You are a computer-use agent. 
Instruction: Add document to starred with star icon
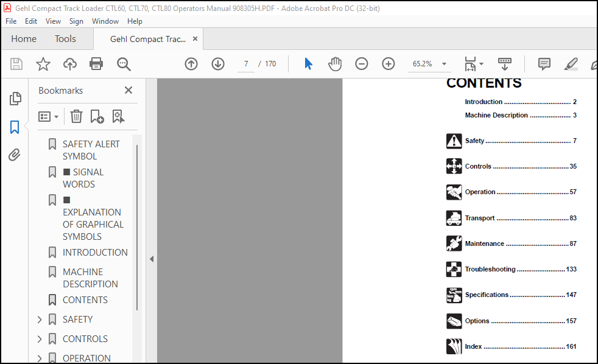pos(43,64)
